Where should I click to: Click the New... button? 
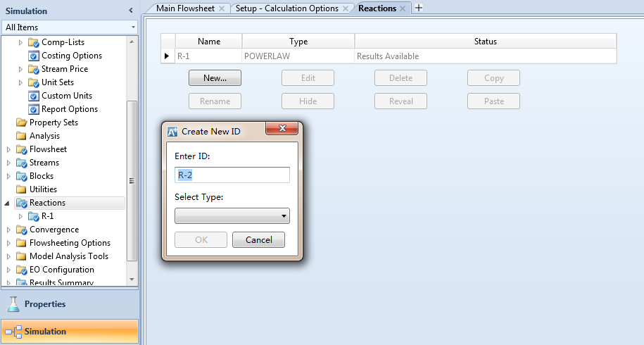tap(215, 78)
